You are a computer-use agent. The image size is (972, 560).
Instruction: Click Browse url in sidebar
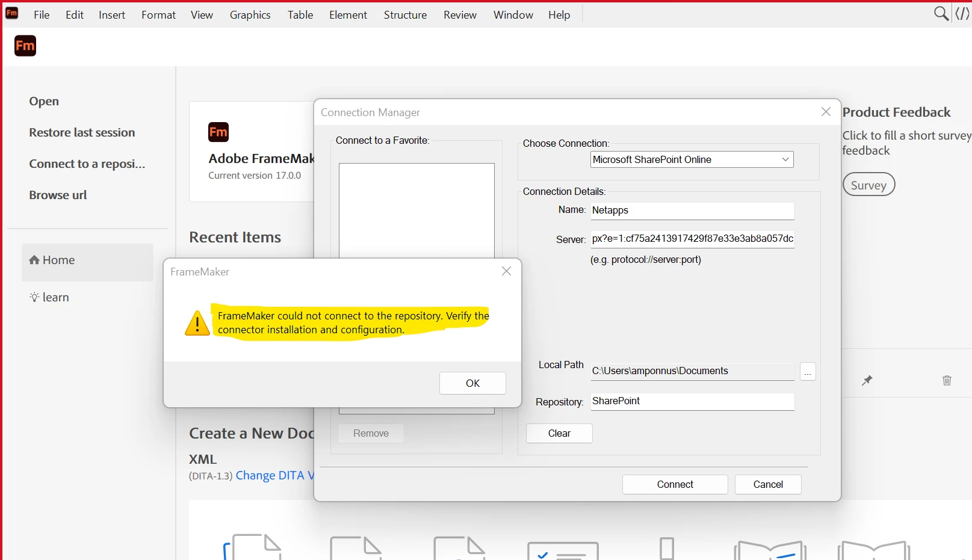click(58, 195)
